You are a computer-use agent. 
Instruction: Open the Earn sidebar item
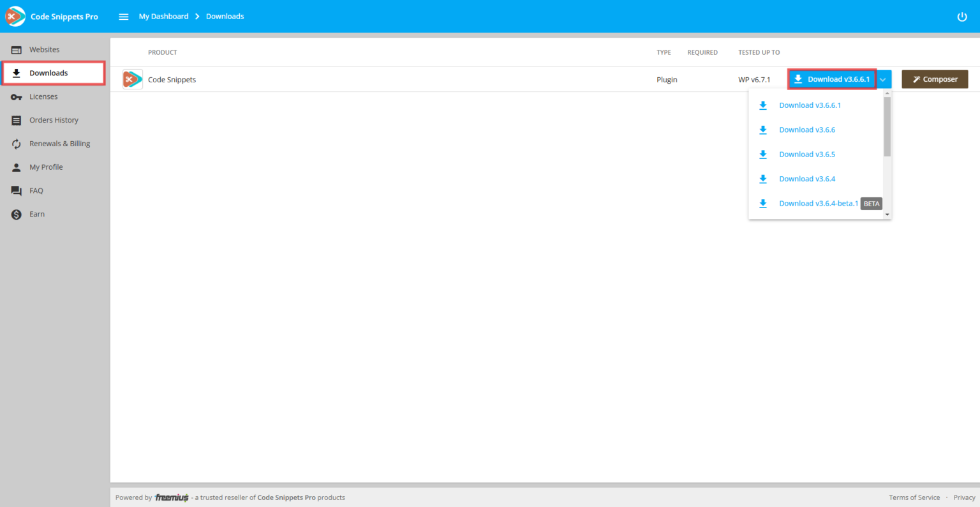coord(54,215)
